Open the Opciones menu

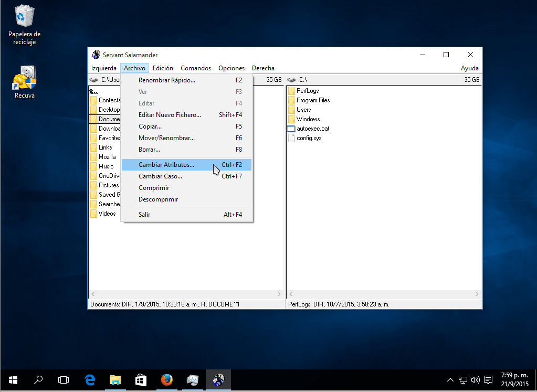point(231,68)
